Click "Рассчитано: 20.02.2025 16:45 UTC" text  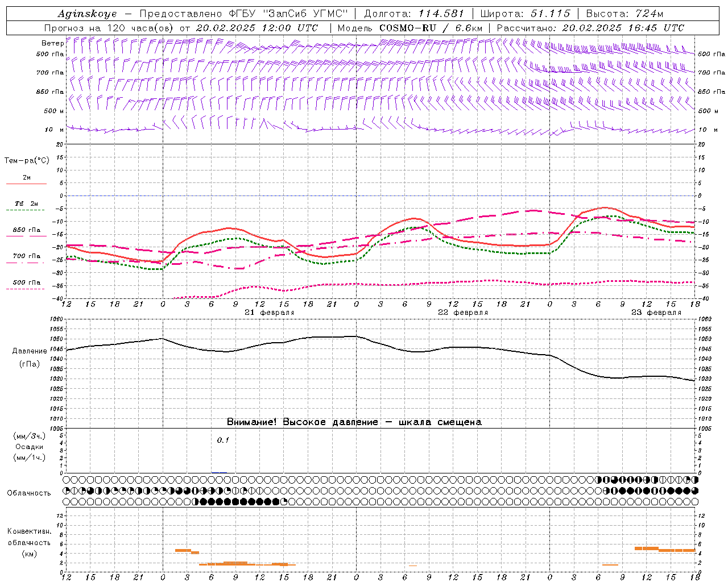[x=590, y=28]
